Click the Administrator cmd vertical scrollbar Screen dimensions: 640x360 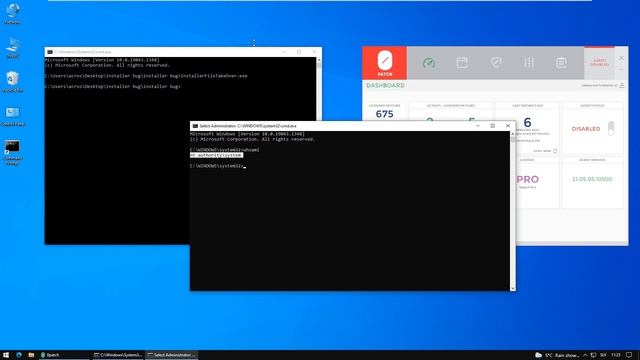[513, 211]
